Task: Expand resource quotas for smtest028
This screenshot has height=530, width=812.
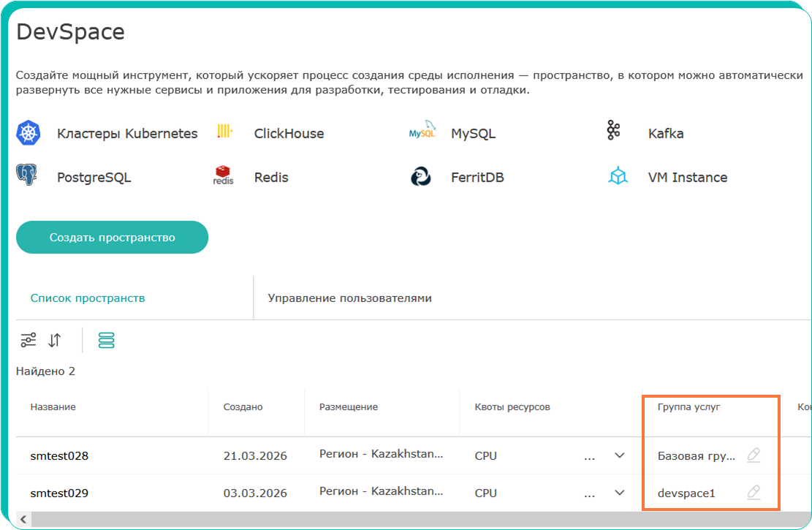Action: coord(620,455)
